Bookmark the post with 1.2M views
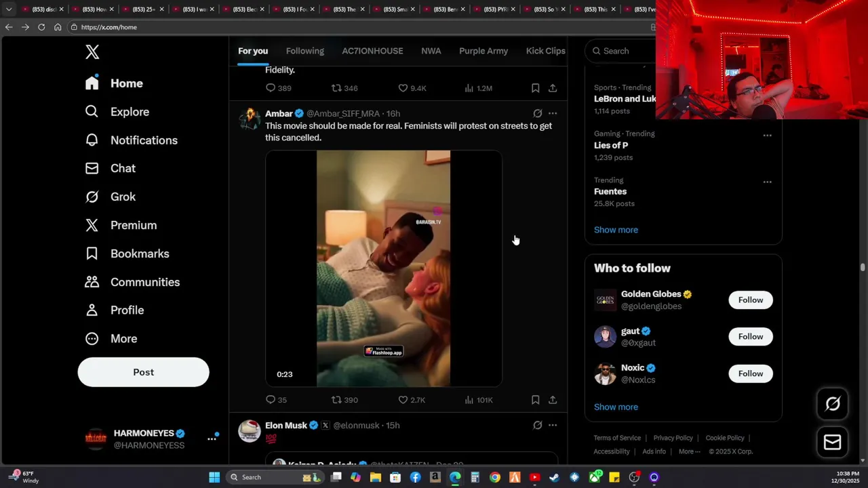The image size is (868, 488). point(535,88)
